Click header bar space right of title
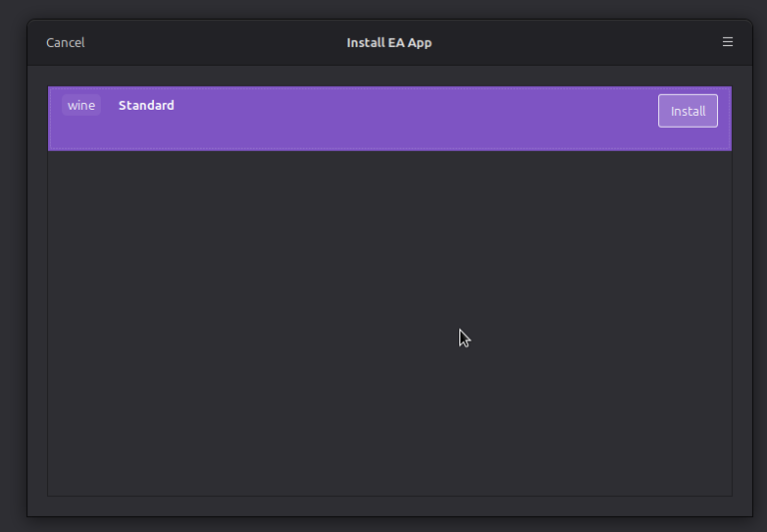Image resolution: width=767 pixels, height=532 pixels. [x=569, y=43]
